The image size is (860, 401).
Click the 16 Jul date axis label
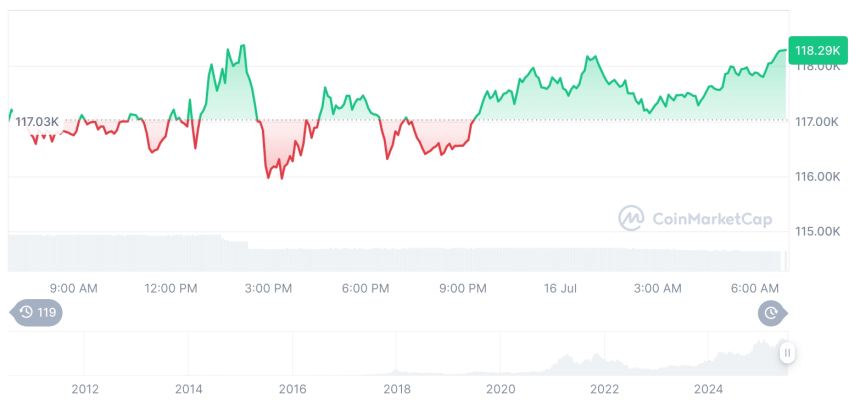tap(562, 288)
